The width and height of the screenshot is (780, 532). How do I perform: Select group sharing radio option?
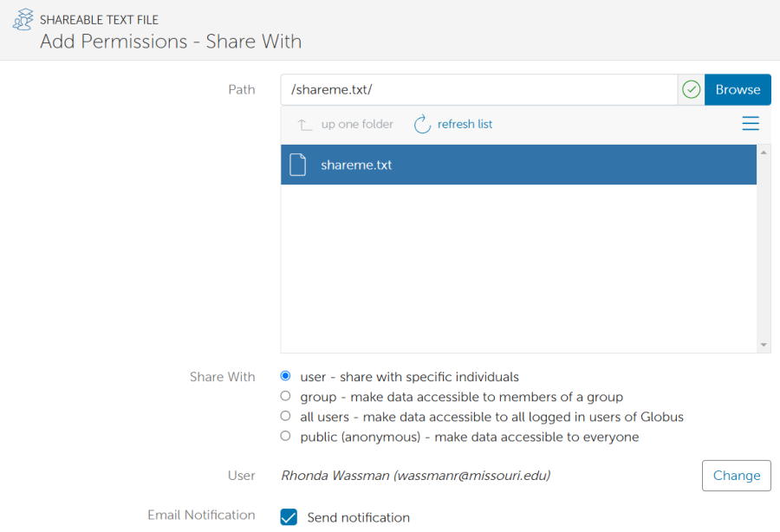(x=286, y=397)
